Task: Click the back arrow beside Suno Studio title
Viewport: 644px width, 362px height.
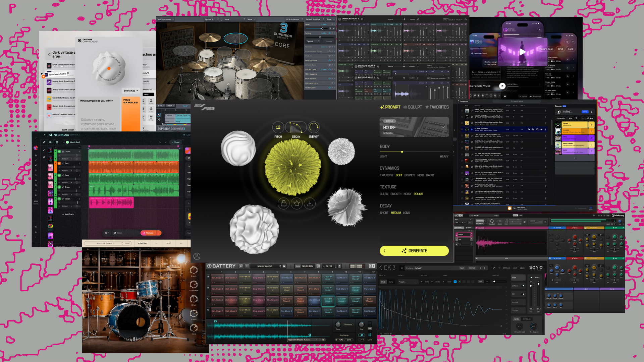Action: [x=45, y=135]
